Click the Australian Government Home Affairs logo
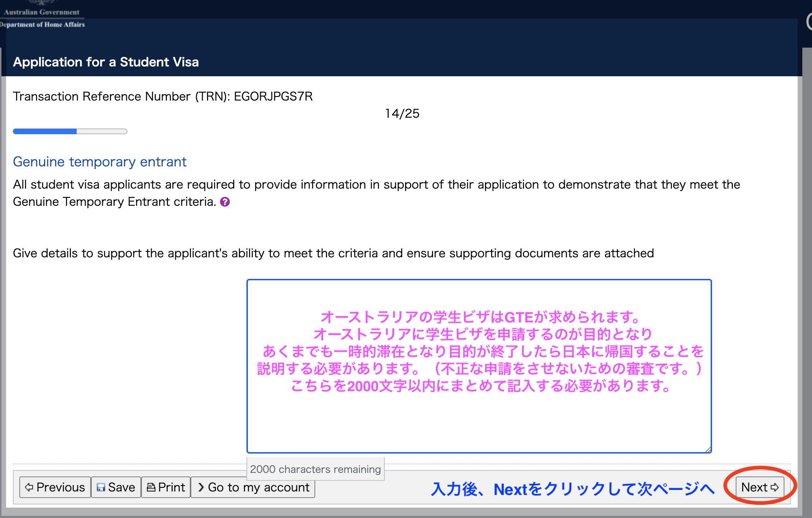This screenshot has width=812, height=518. (x=42, y=15)
